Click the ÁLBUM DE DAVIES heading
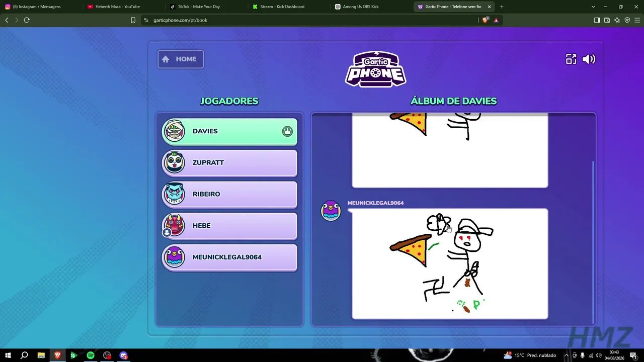The image size is (644, 362). [454, 101]
